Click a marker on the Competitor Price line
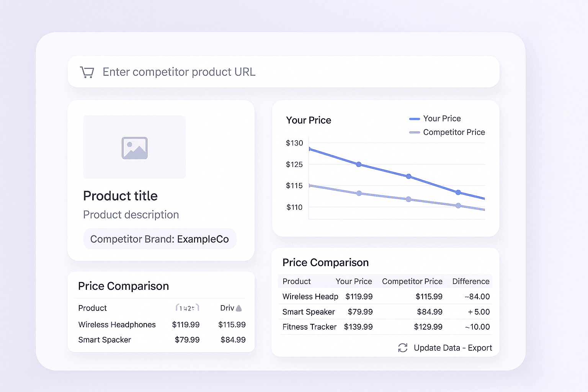The width and height of the screenshot is (588, 392). 359,193
